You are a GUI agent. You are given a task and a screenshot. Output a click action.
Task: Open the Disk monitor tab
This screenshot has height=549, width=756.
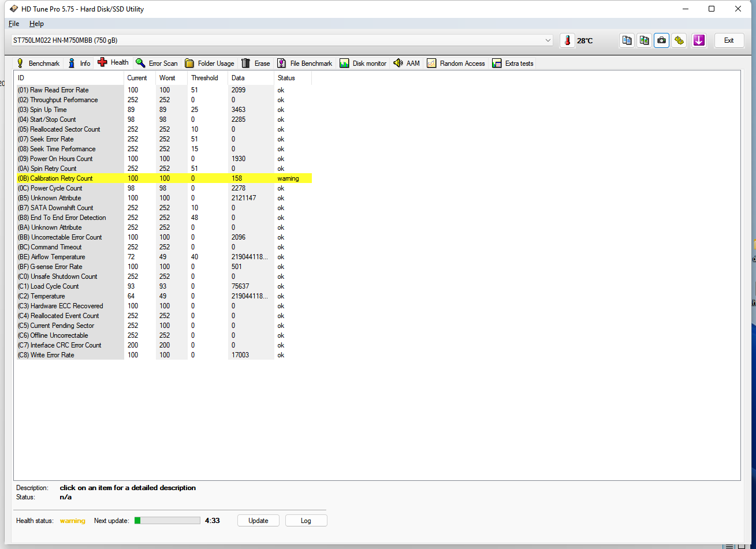[x=363, y=64]
